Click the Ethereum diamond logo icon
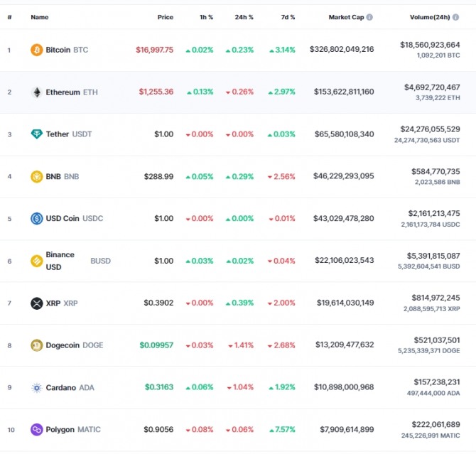The width and height of the screenshot is (476, 454). click(x=37, y=92)
